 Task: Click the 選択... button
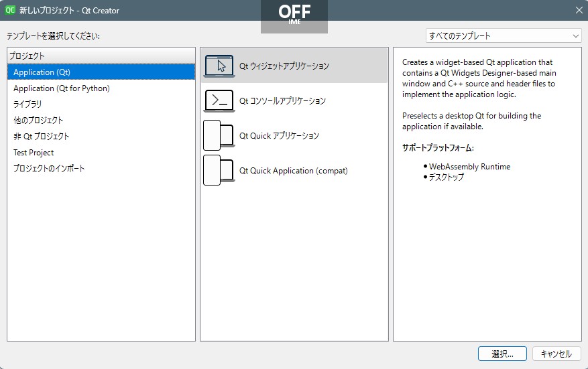[x=502, y=354]
